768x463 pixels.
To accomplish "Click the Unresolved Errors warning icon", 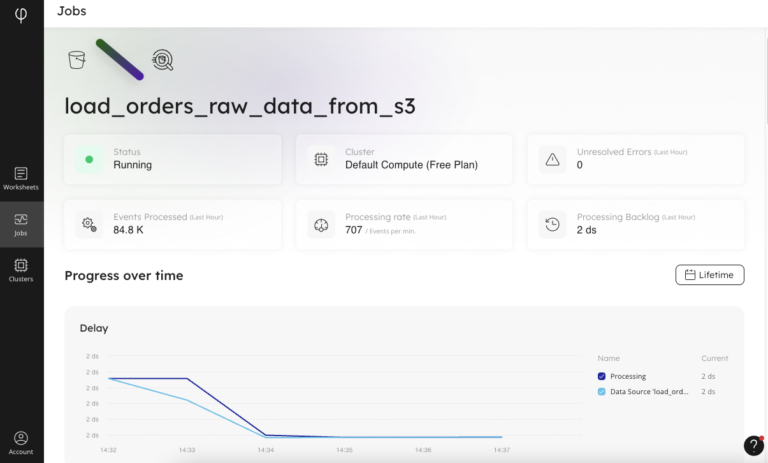I will (x=552, y=159).
